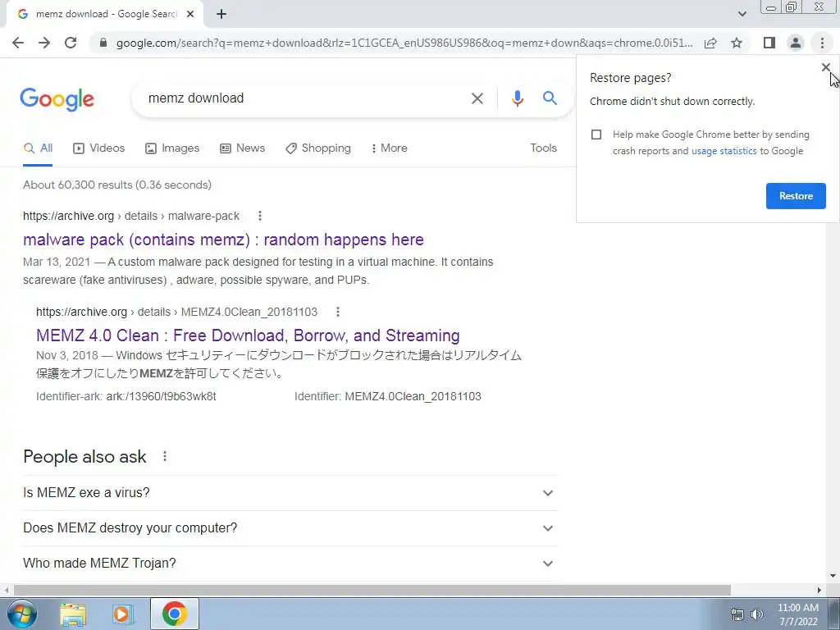840x630 pixels.
Task: Reload the current page
Action: [x=71, y=43]
